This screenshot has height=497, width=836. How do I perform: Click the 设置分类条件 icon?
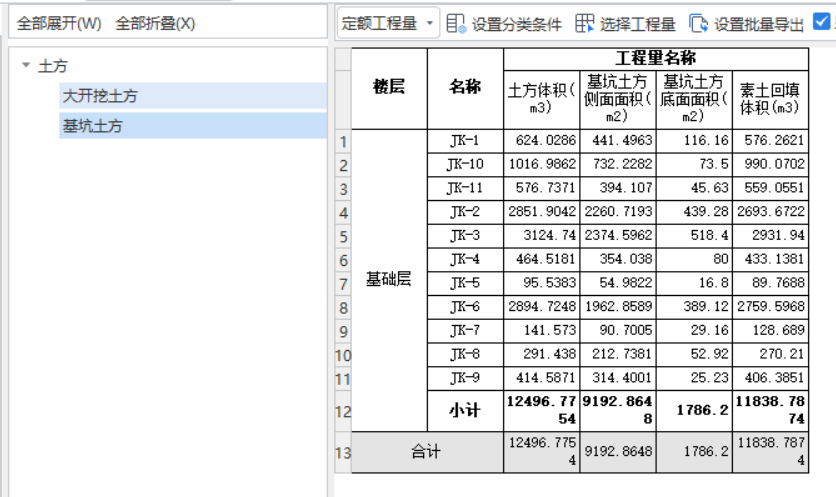click(x=456, y=23)
